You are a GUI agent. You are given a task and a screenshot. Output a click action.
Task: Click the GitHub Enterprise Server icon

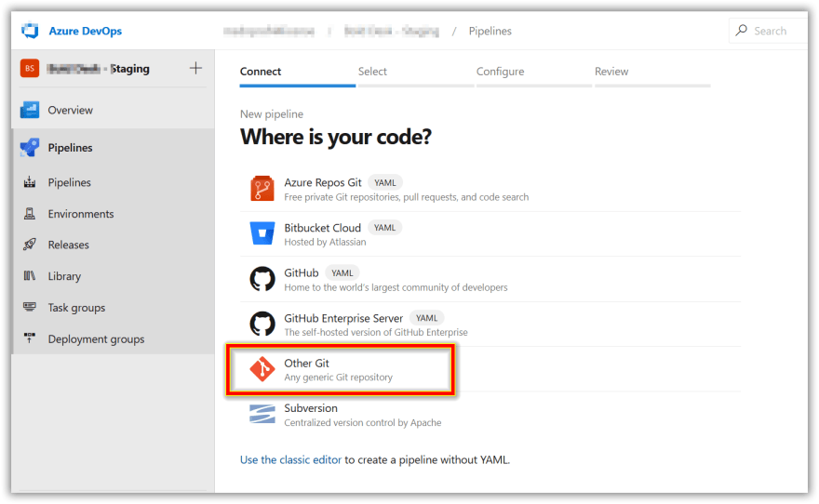(262, 324)
